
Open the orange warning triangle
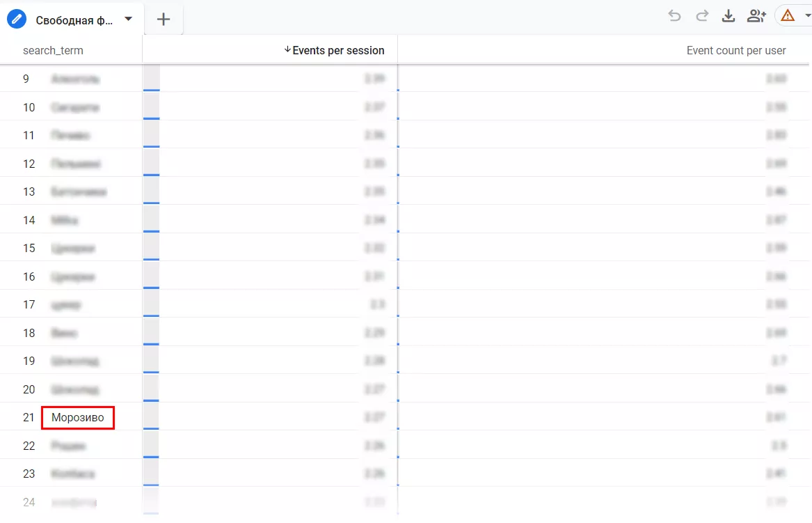(x=788, y=15)
